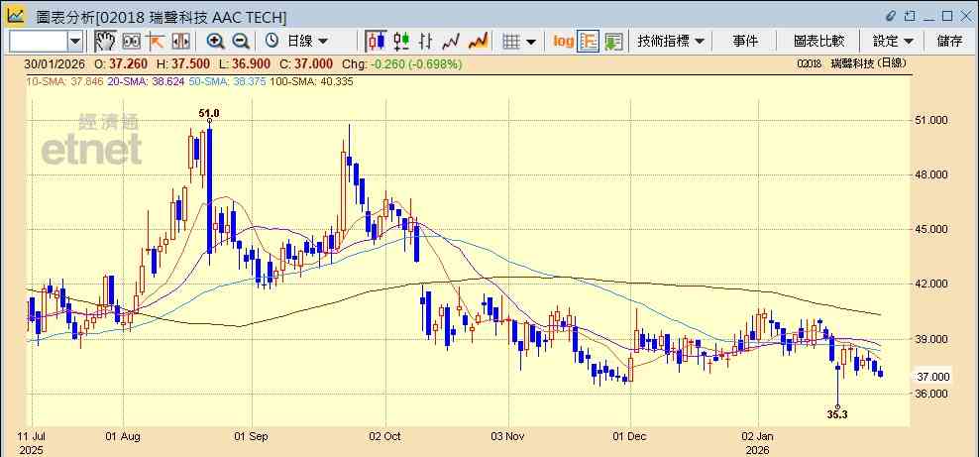Select the orange trend line drawing tool

pyautogui.click(x=155, y=42)
